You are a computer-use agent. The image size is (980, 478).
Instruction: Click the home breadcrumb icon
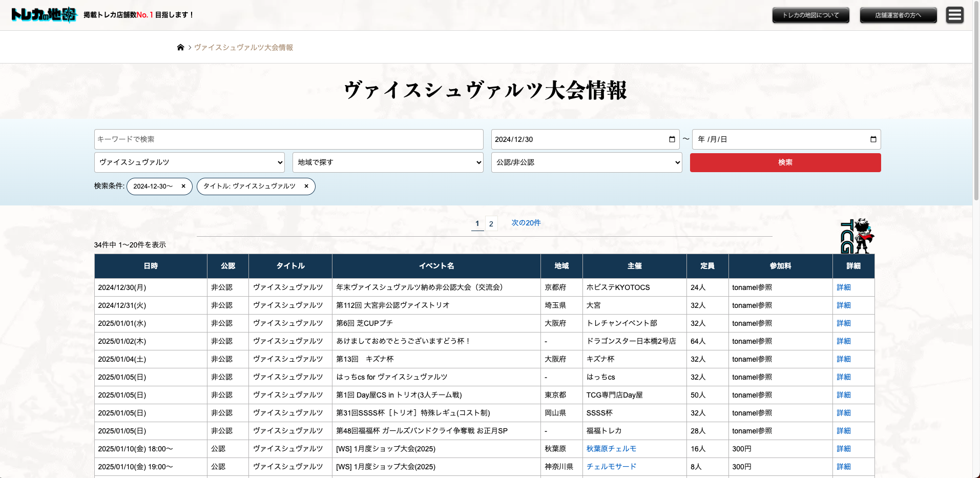[x=180, y=48]
